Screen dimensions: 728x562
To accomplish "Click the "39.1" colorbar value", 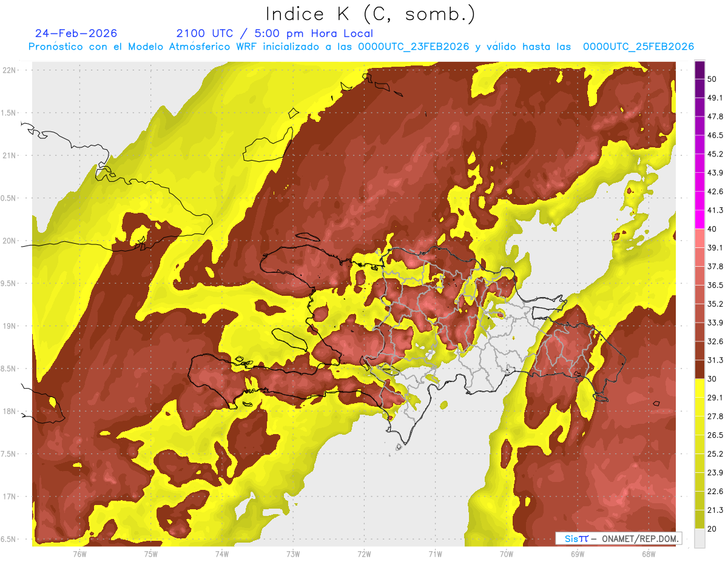I will (715, 248).
